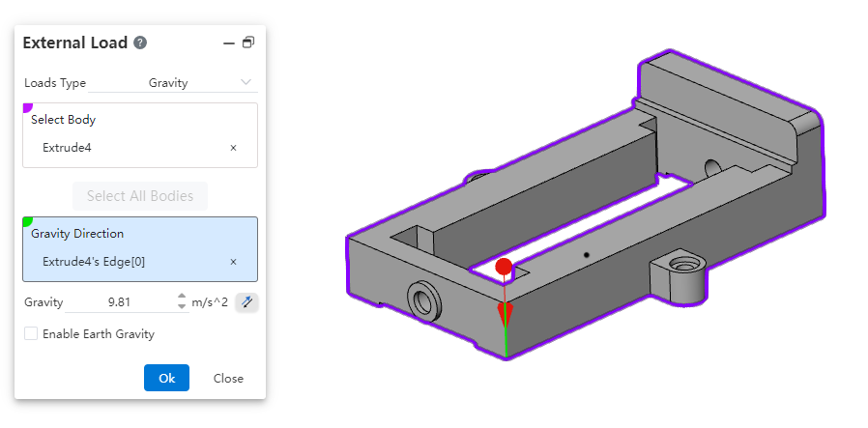The width and height of the screenshot is (868, 428).
Task: Click the reverse gravity direction icon
Action: [x=247, y=302]
